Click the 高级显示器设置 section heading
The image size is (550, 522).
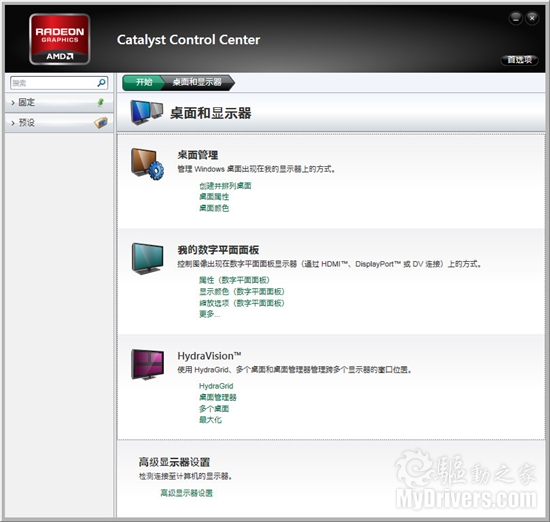click(x=174, y=462)
